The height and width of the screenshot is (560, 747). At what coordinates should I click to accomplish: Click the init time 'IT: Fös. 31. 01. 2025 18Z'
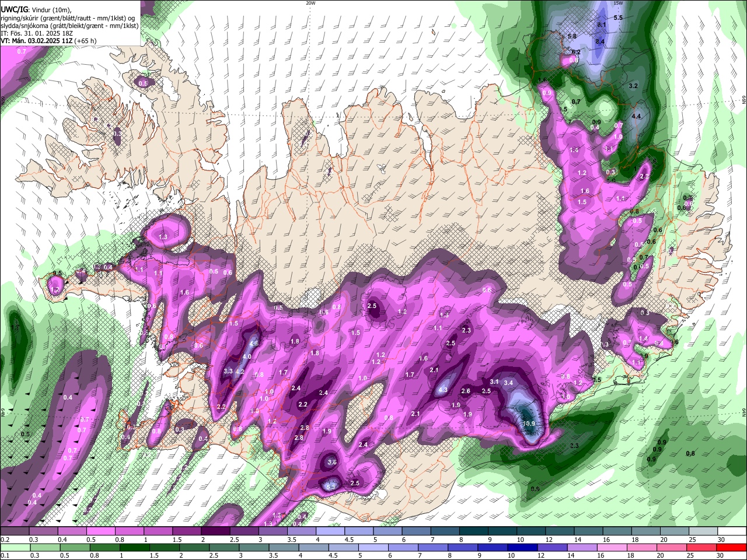[x=37, y=33]
